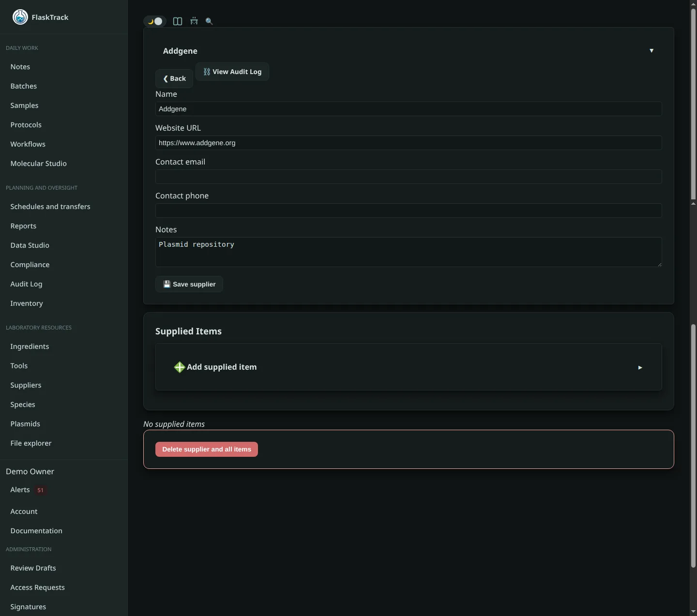Viewport: 697px width, 616px height.
Task: Save supplier with the floppy-disk button
Action: pyautogui.click(x=189, y=284)
